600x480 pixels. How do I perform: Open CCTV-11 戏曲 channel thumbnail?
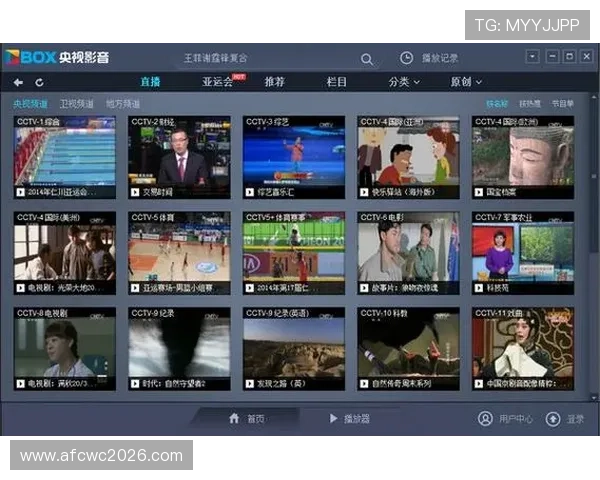(523, 349)
